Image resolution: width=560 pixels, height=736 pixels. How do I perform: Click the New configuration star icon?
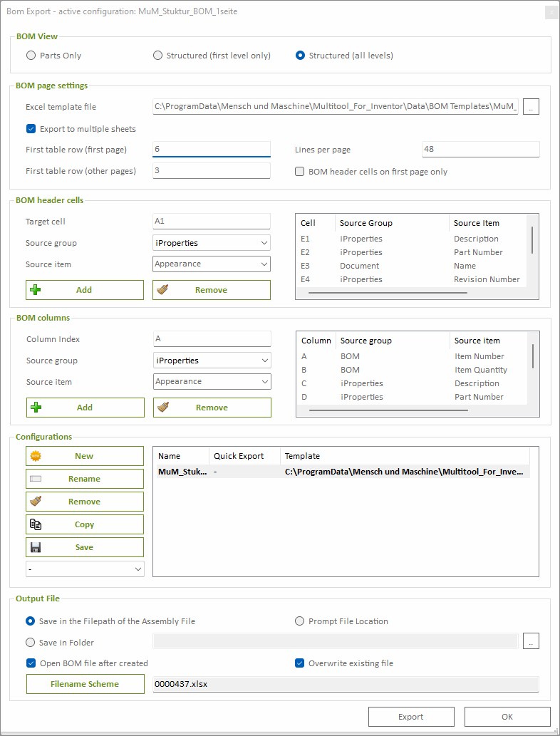tap(36, 456)
